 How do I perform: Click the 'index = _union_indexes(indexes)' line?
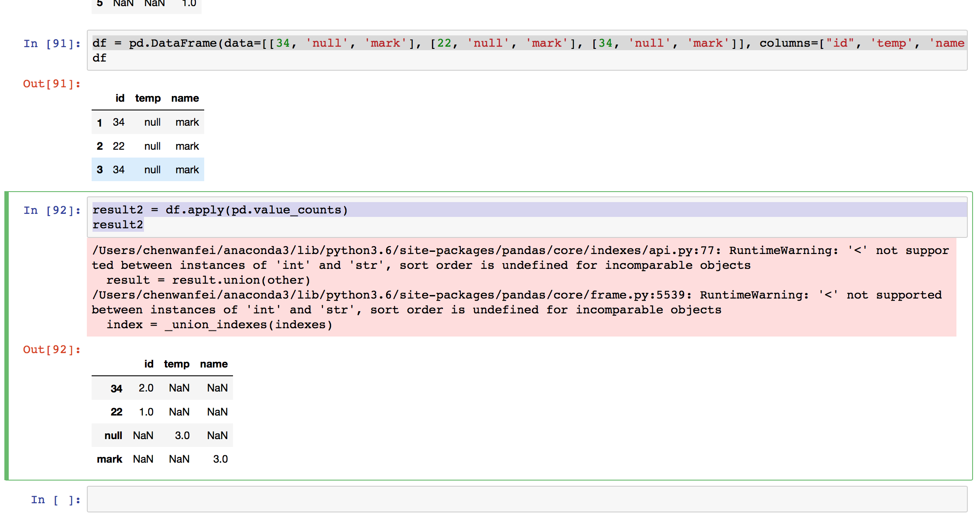click(x=219, y=325)
